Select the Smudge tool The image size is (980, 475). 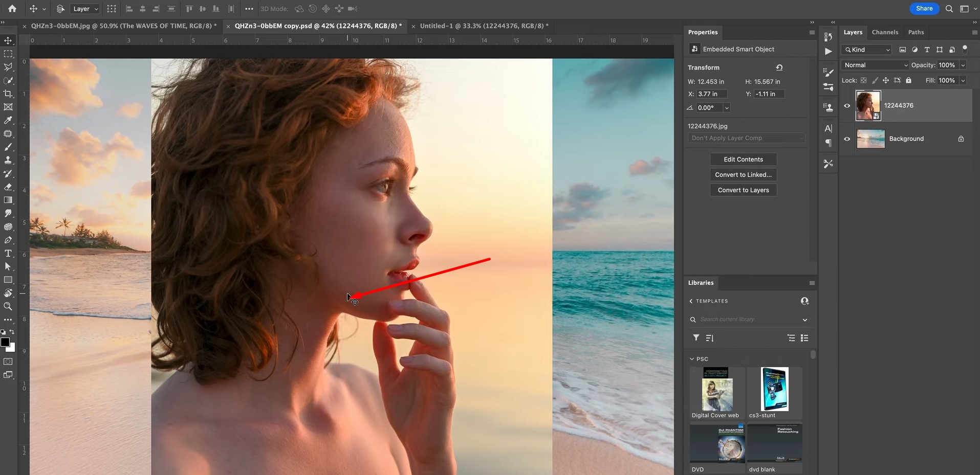8,213
